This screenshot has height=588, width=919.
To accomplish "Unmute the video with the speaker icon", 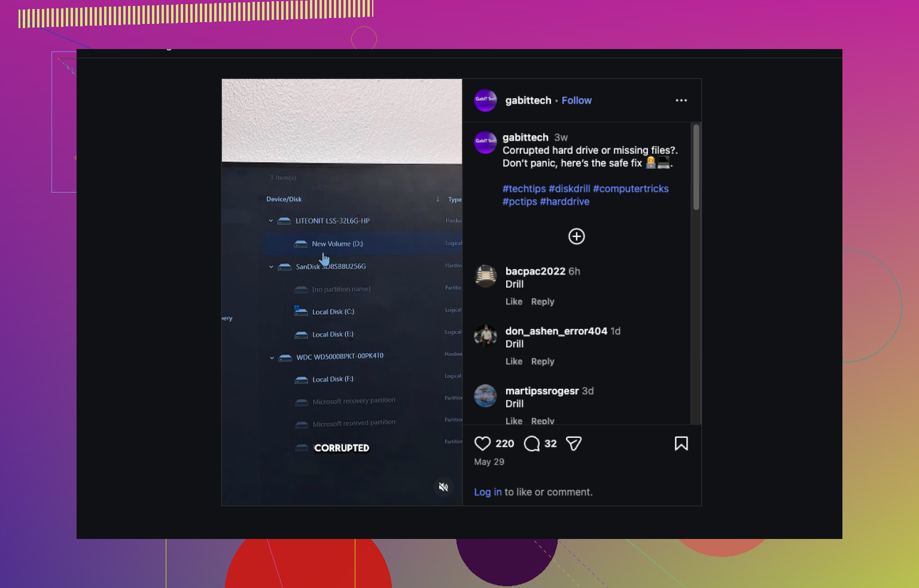I will [443, 487].
